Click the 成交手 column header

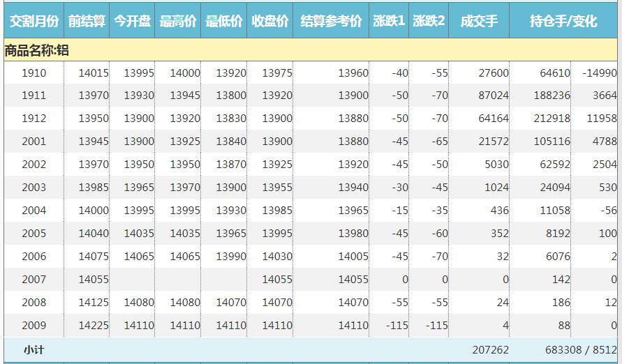coord(479,22)
